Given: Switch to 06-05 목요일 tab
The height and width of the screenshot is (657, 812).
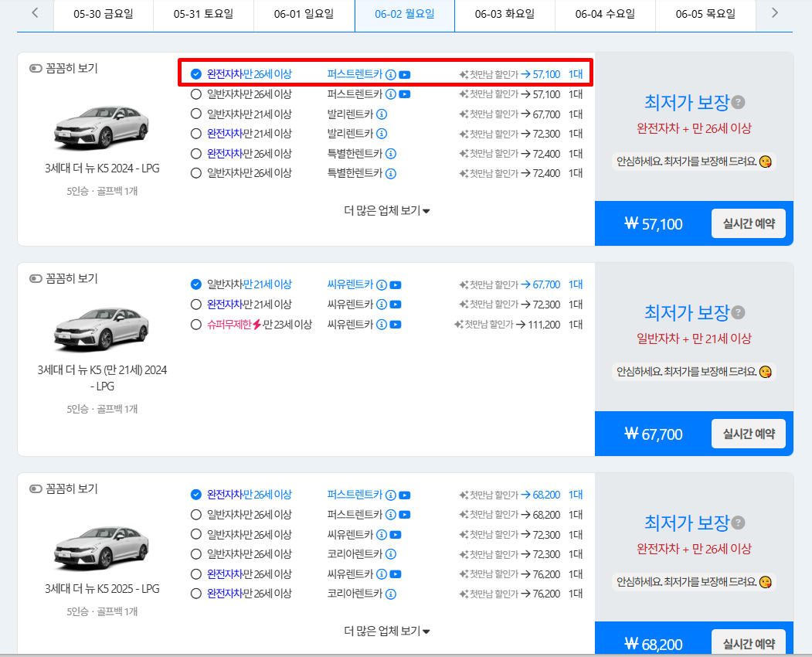Looking at the screenshot, I should point(706,15).
